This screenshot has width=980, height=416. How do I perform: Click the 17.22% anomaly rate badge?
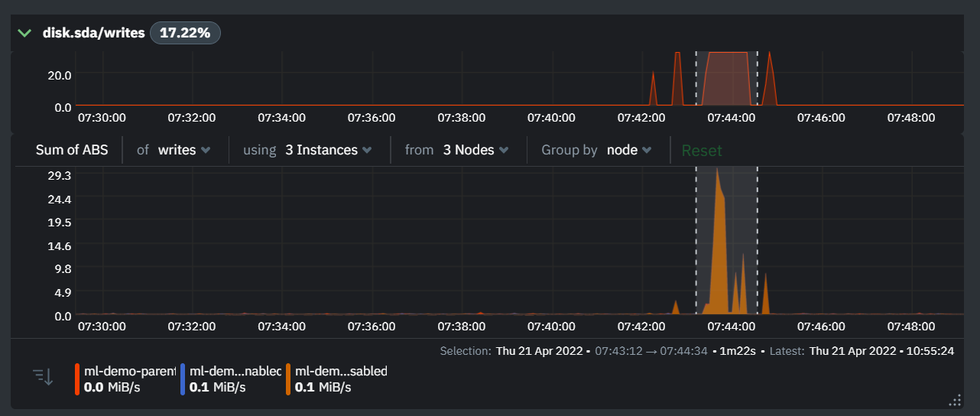coord(185,33)
